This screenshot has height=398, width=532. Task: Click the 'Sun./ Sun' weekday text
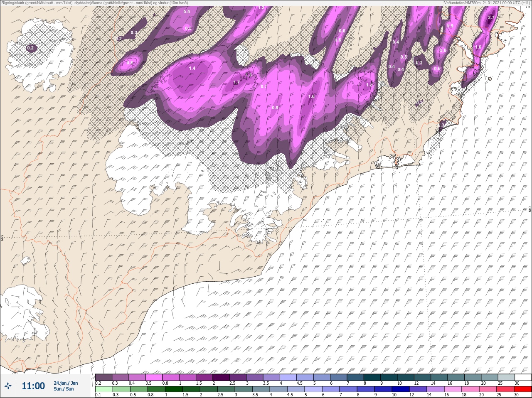pos(64,389)
